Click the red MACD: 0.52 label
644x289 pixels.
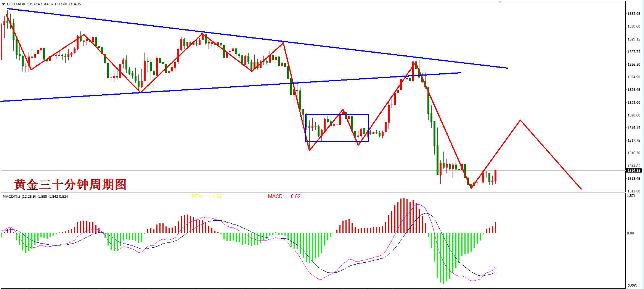tap(284, 197)
